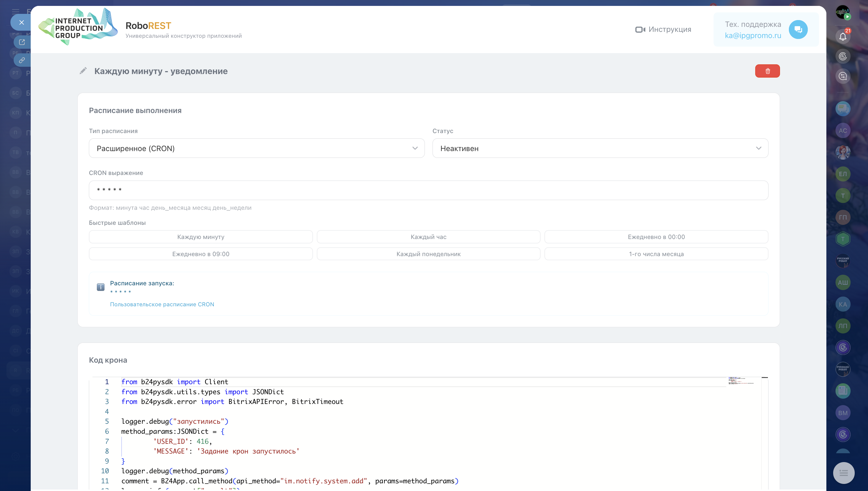This screenshot has height=491, width=868.
Task: Close the slider with the X button
Action: (21, 23)
